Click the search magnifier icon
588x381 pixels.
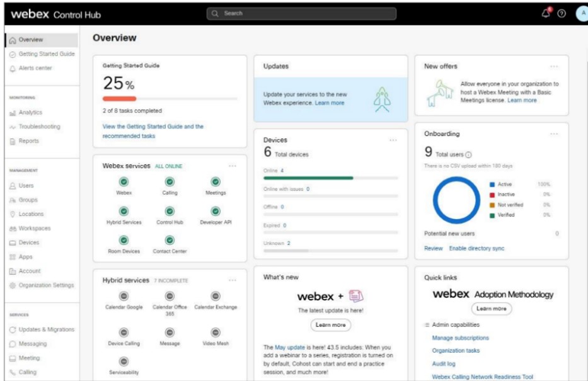(x=215, y=13)
